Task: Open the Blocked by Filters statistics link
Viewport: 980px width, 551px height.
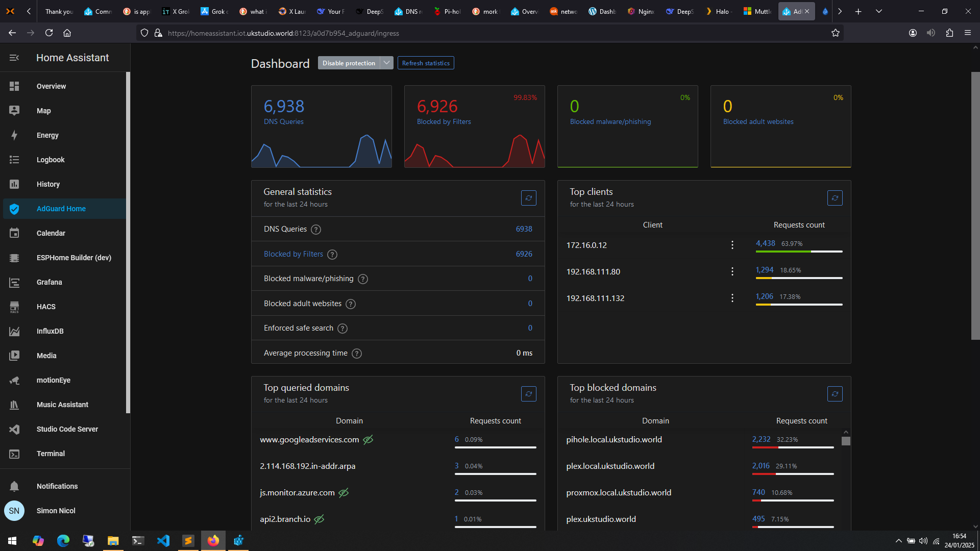Action: click(x=293, y=254)
